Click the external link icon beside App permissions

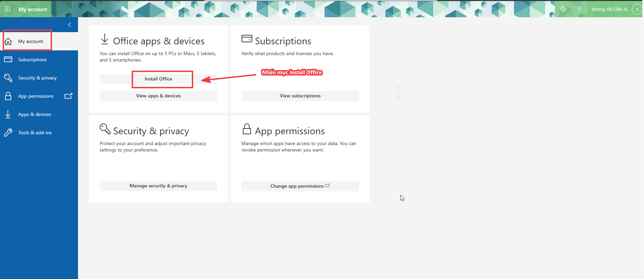(x=69, y=96)
